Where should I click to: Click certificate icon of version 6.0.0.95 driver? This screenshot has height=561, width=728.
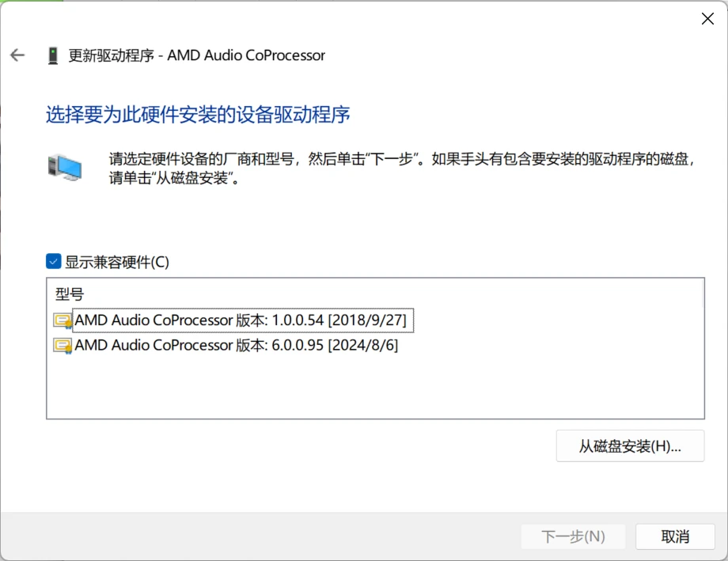63,346
